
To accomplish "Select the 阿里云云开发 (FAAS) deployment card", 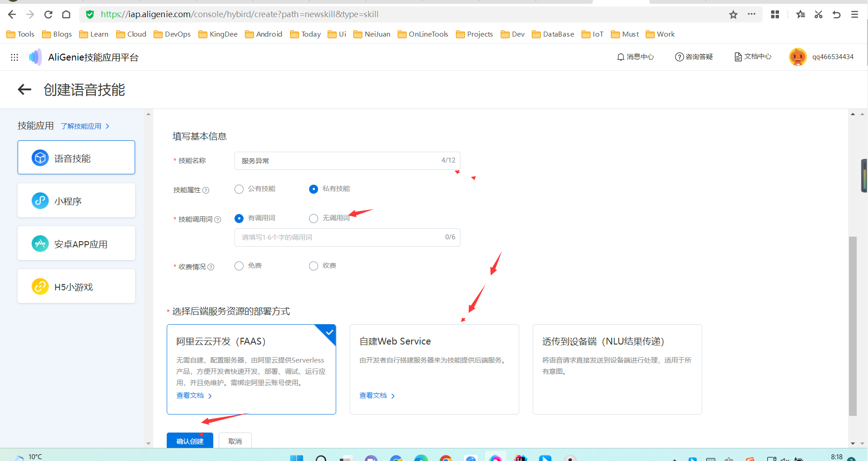I will [x=251, y=369].
